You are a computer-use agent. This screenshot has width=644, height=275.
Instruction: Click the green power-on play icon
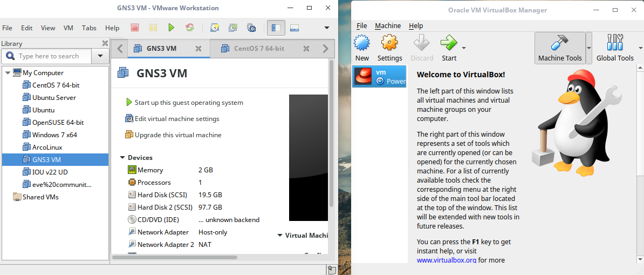172,28
